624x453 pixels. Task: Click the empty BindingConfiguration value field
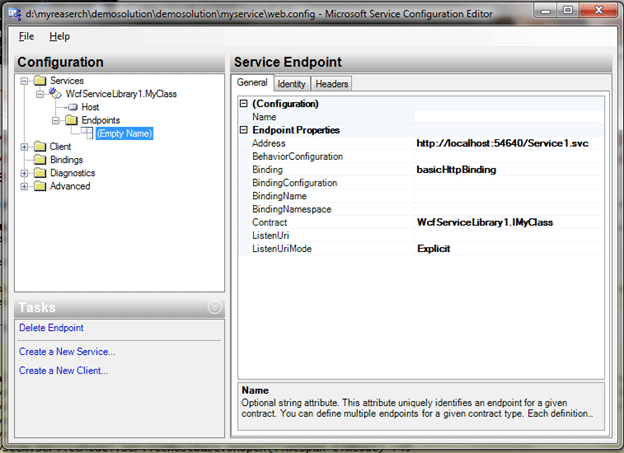click(x=509, y=183)
